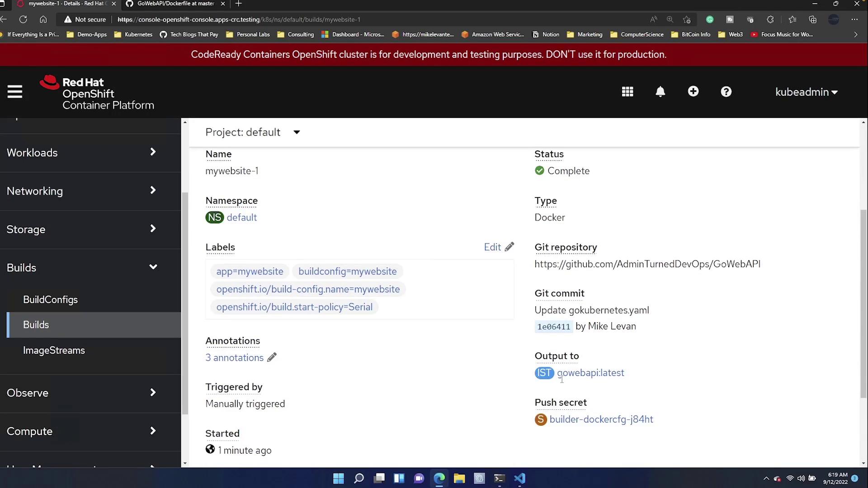Open the gowebapi:latest image stream tag link
The height and width of the screenshot is (488, 868).
click(x=590, y=373)
